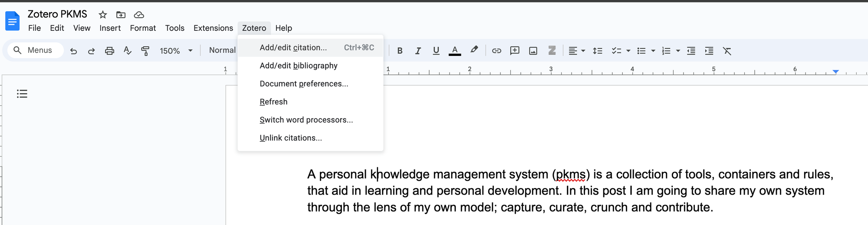Click the Google Docs home icon
The height and width of the screenshot is (225, 868).
[13, 21]
